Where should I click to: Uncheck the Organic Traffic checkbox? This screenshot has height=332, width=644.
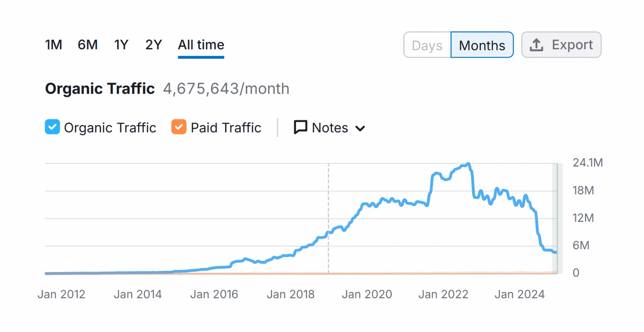tap(52, 127)
